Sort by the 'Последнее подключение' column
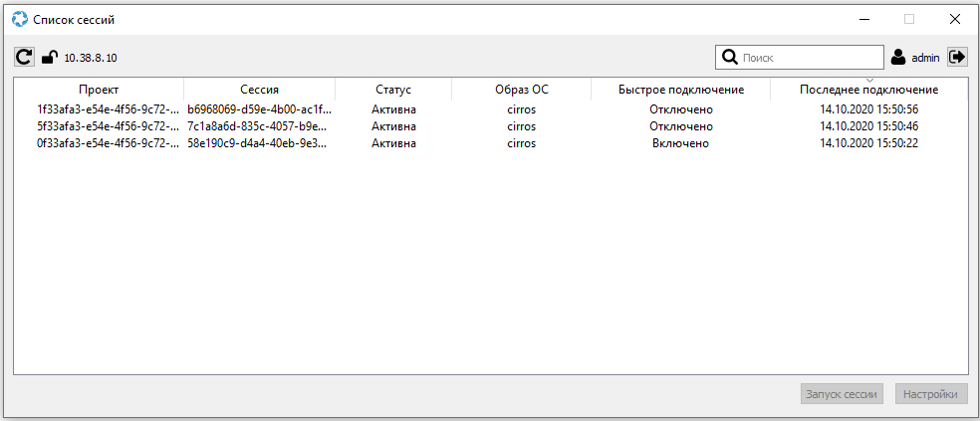Image resolution: width=980 pixels, height=421 pixels. pyautogui.click(x=868, y=90)
